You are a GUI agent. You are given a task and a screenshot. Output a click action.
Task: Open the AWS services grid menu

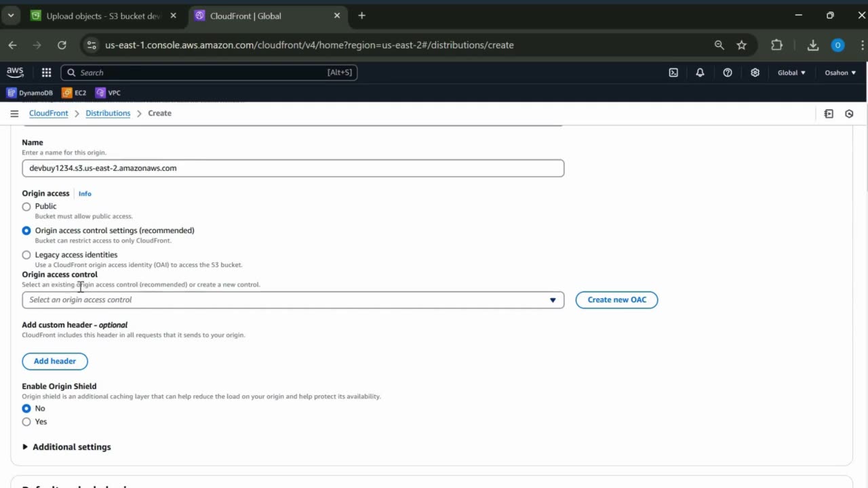click(x=46, y=73)
